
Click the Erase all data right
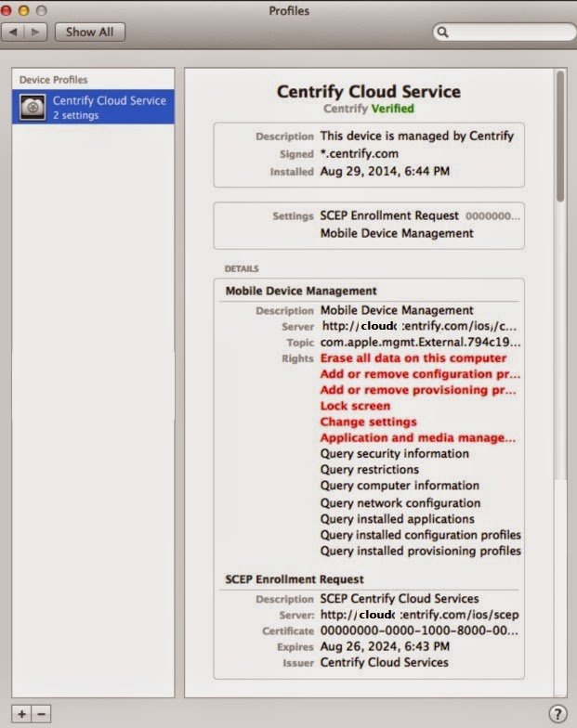tap(413, 358)
